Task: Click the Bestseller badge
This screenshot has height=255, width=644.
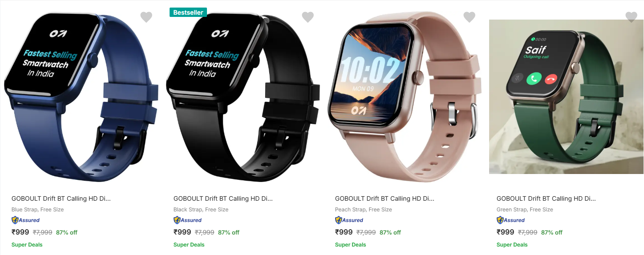Action: click(x=188, y=12)
